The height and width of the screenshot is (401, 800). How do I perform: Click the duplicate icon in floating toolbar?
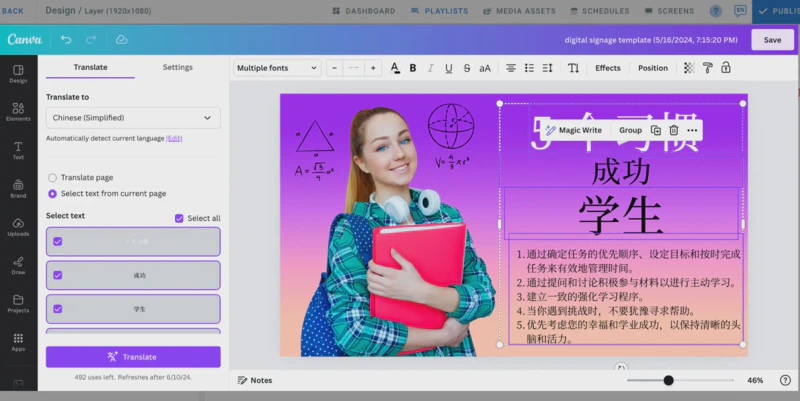pos(656,130)
